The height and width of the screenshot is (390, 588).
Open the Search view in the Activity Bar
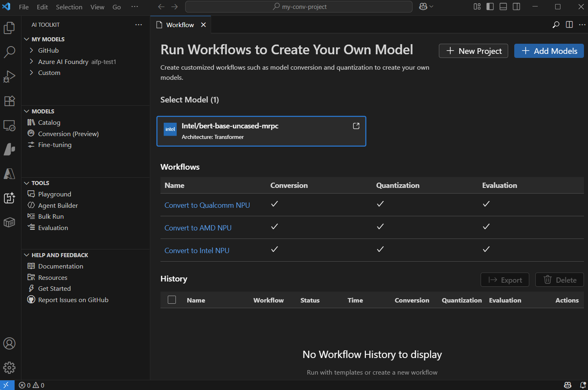9,52
